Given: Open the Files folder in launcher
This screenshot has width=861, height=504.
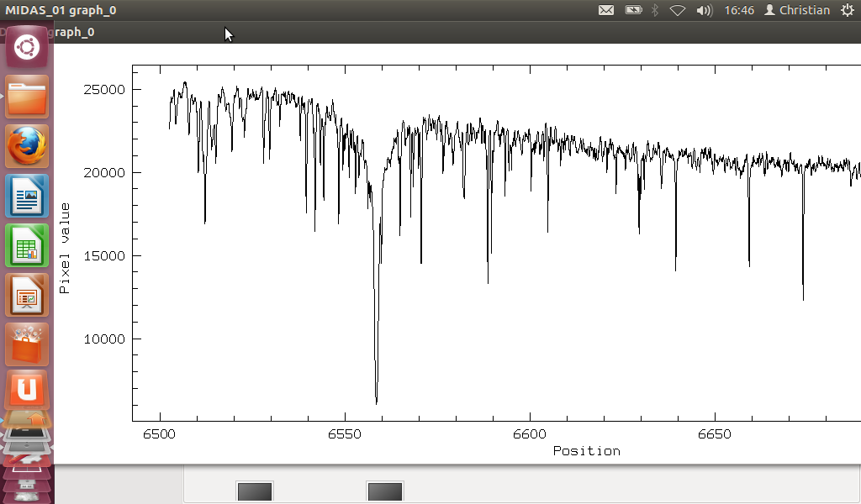Looking at the screenshot, I should (x=27, y=97).
